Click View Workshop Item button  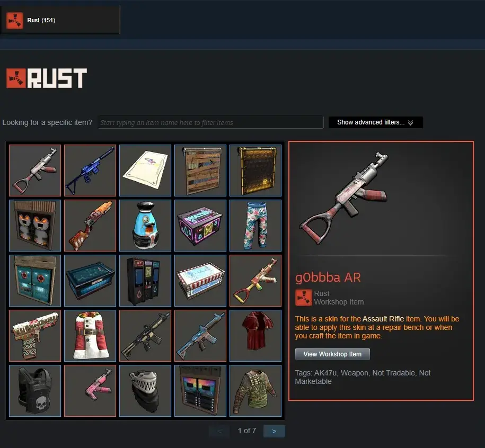click(332, 354)
